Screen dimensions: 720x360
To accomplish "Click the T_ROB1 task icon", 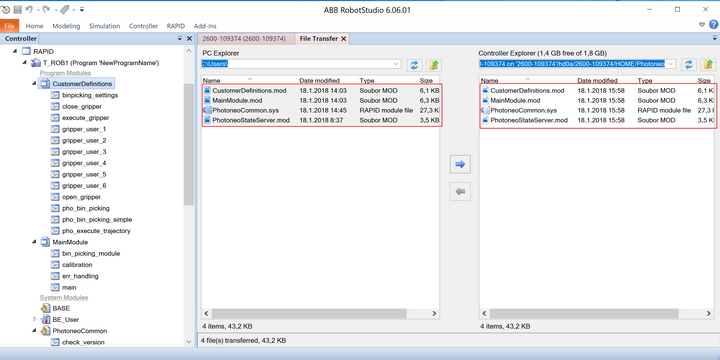I will point(35,62).
